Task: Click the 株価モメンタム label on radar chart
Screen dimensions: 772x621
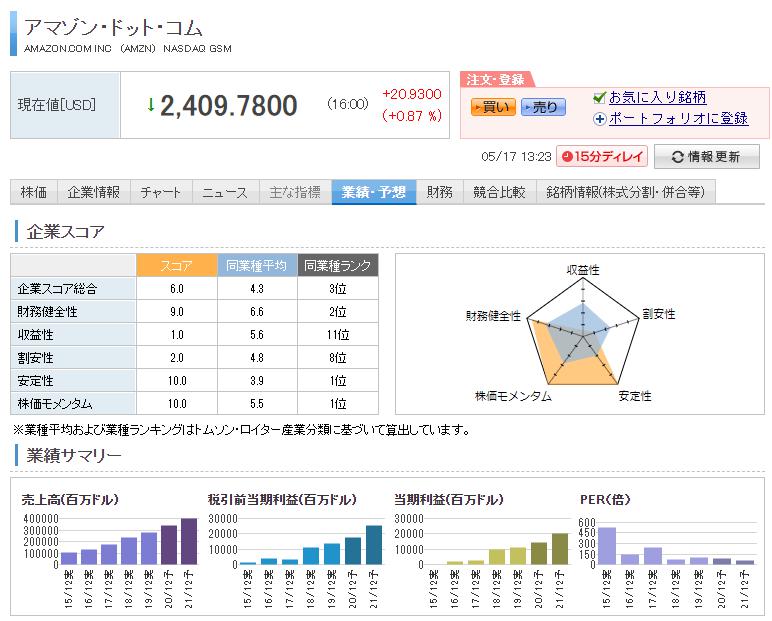Action: click(x=513, y=396)
